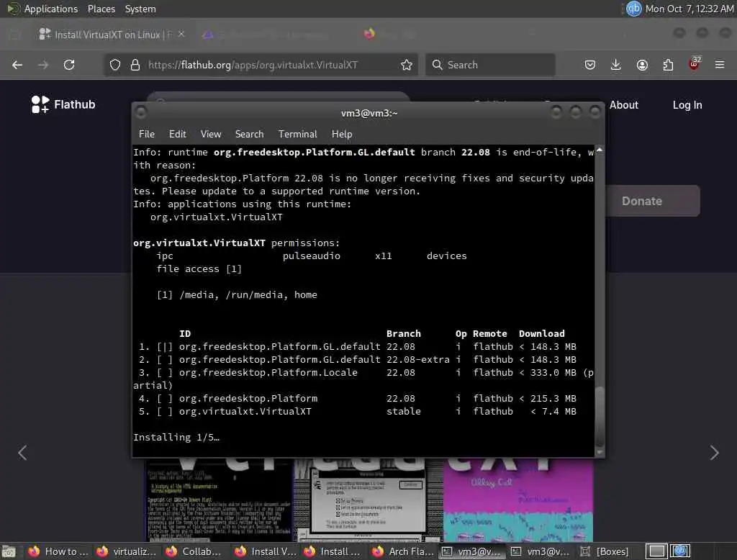The width and height of the screenshot is (737, 560).
Task: Open Places menu in top panel
Action: tap(101, 9)
